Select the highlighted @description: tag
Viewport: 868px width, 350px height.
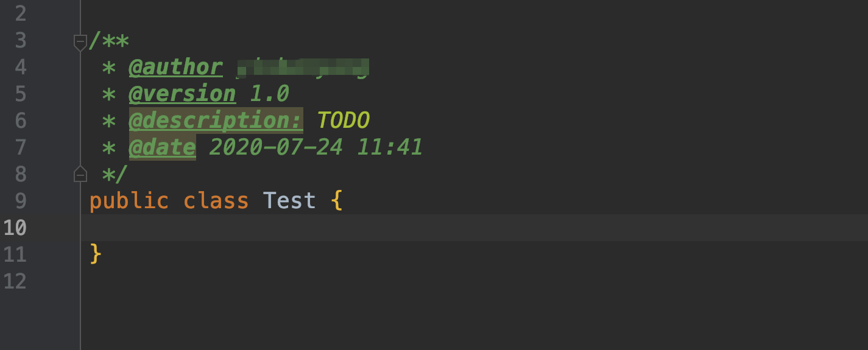coord(216,121)
